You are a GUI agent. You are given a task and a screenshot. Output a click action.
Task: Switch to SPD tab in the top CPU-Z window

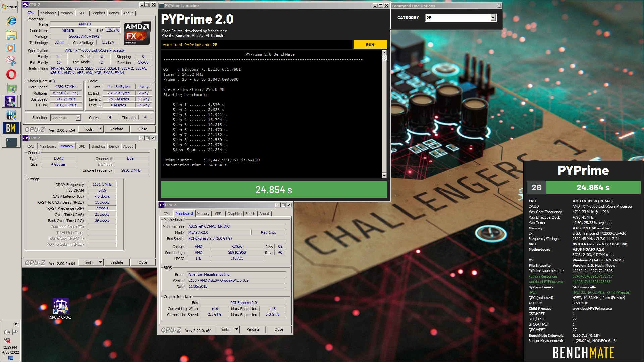pyautogui.click(x=82, y=13)
